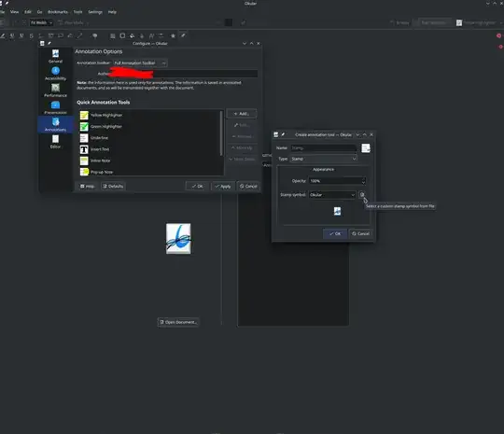Click Cancel in Configure Okular dialog
504x434 pixels.
click(248, 186)
